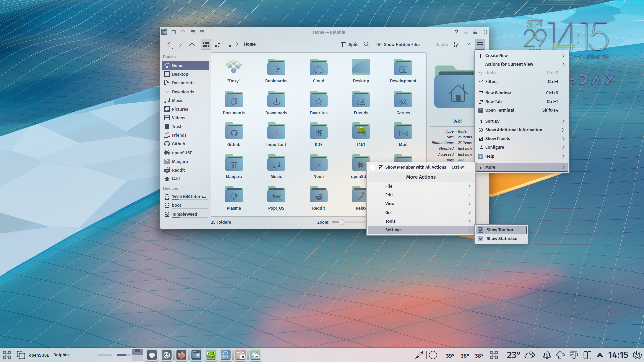This screenshot has height=362, width=644.
Task: Go forward with the right arrow
Action: 180,44
